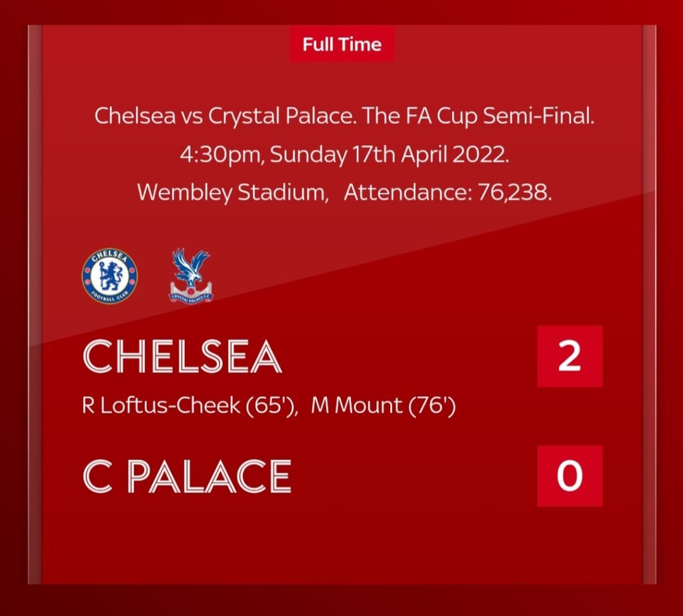Click C Palace's score box showing 0
The height and width of the screenshot is (616, 683).
pyautogui.click(x=570, y=476)
